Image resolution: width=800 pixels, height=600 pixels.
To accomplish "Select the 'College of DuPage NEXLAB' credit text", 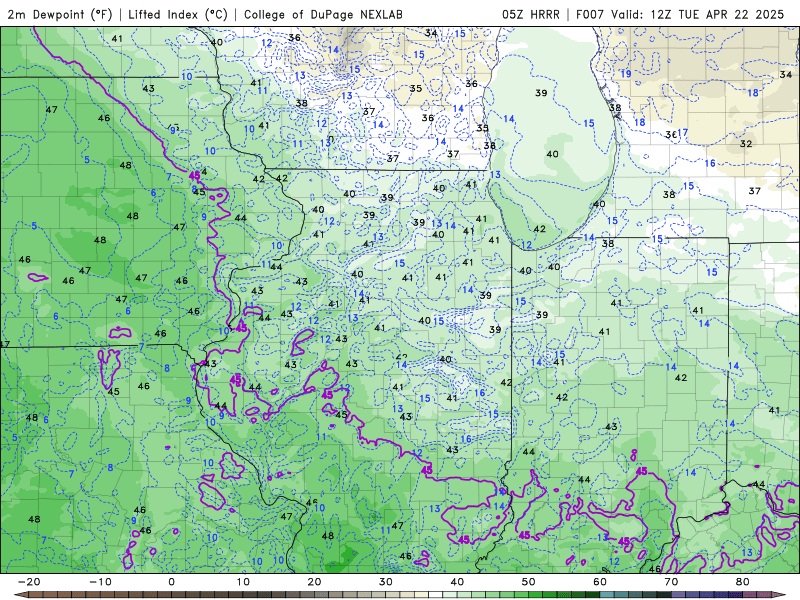I will [x=323, y=14].
